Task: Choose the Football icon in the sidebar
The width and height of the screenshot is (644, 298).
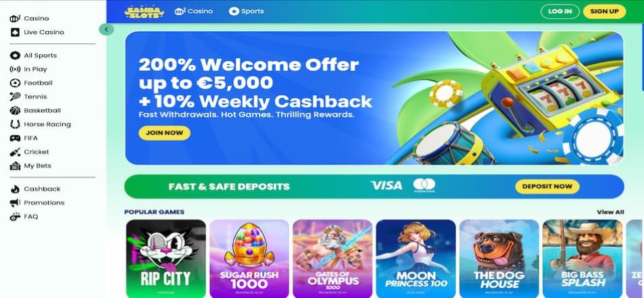Action: pos(15,83)
